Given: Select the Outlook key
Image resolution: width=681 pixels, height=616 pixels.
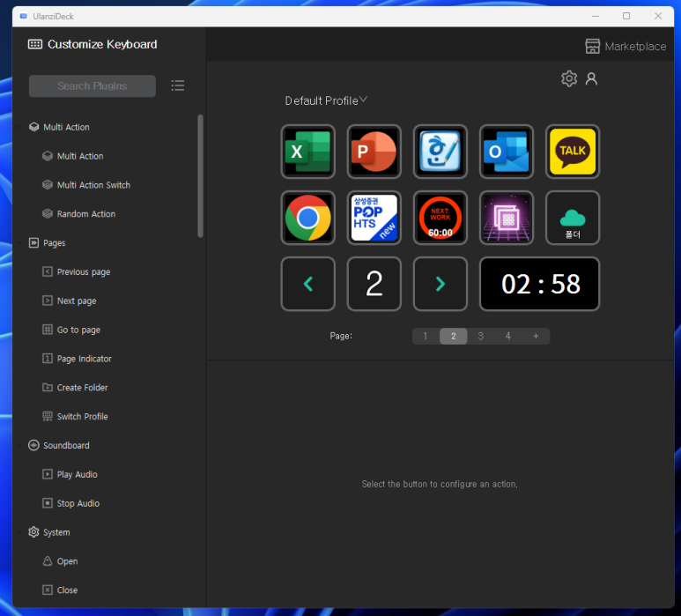Looking at the screenshot, I should point(507,152).
